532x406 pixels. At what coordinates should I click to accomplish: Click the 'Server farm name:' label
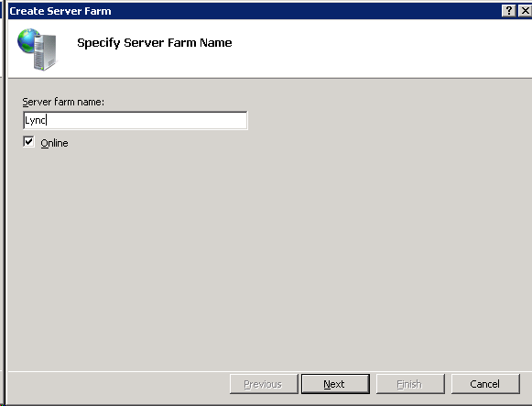click(63, 102)
